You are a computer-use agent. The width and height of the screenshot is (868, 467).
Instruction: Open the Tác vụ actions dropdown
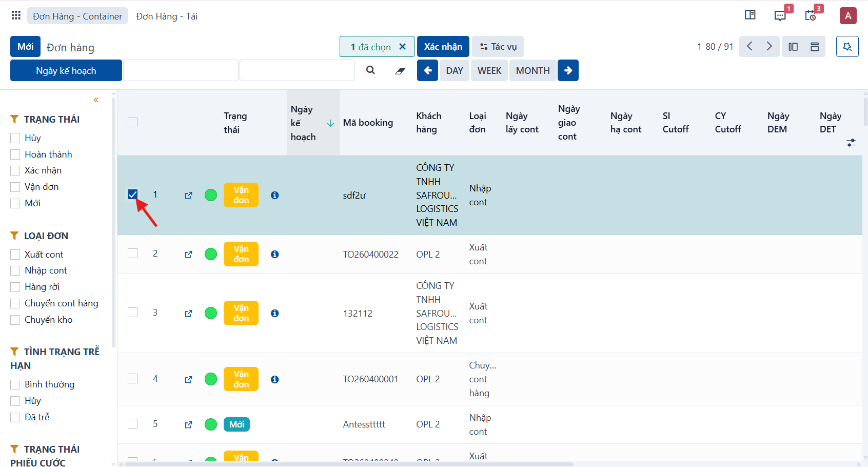[498, 47]
